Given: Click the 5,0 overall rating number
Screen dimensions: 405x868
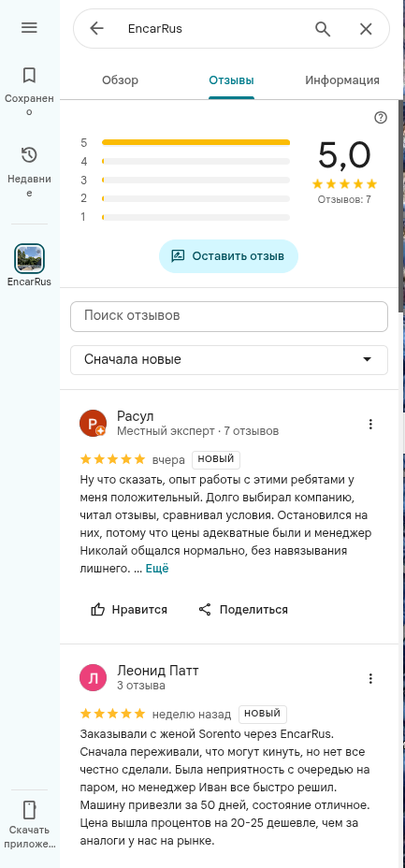Looking at the screenshot, I should [x=344, y=155].
